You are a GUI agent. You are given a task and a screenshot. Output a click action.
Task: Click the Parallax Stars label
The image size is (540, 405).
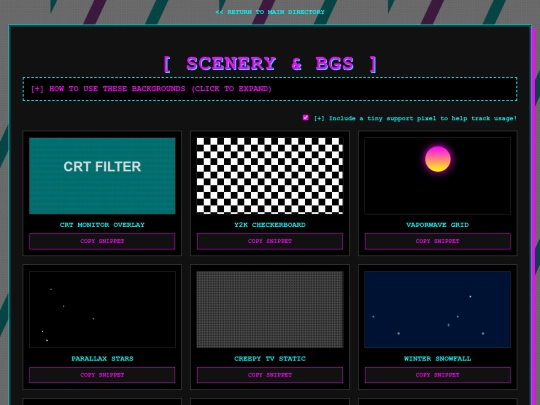coord(102,359)
